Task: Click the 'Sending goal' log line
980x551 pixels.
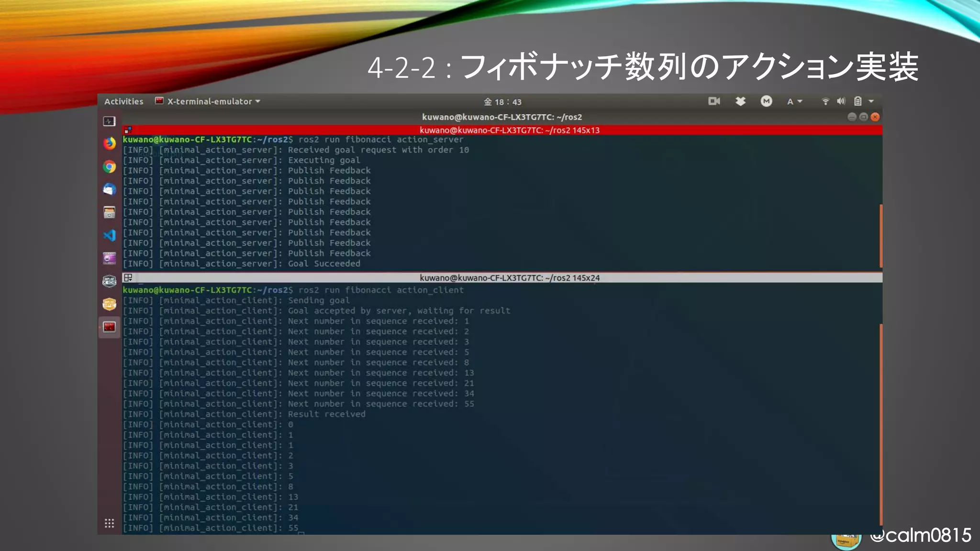Action: coord(319,300)
